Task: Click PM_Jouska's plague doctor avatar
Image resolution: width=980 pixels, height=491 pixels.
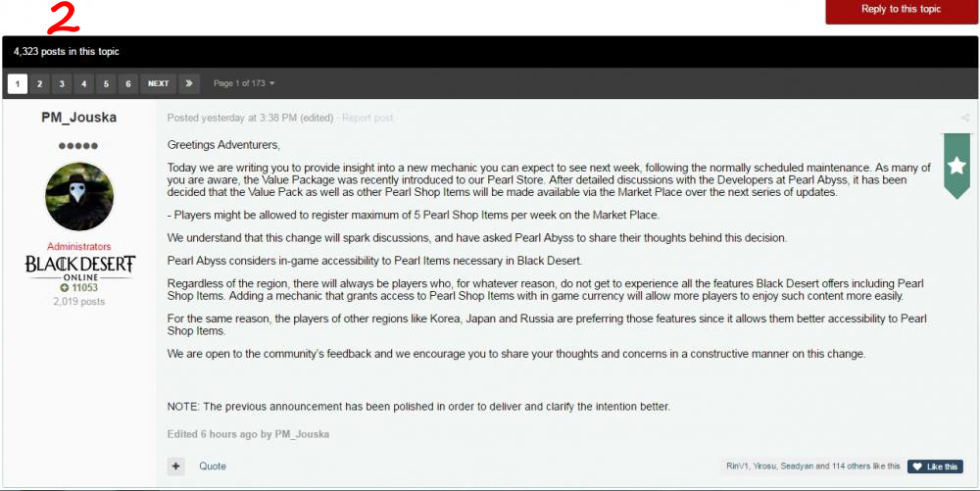Action: [79, 197]
